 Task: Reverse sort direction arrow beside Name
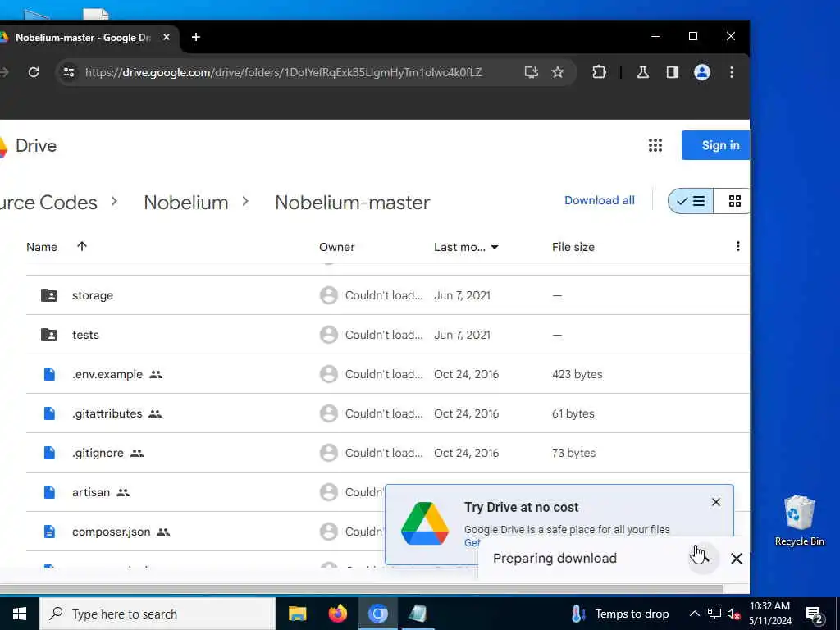pos(81,246)
